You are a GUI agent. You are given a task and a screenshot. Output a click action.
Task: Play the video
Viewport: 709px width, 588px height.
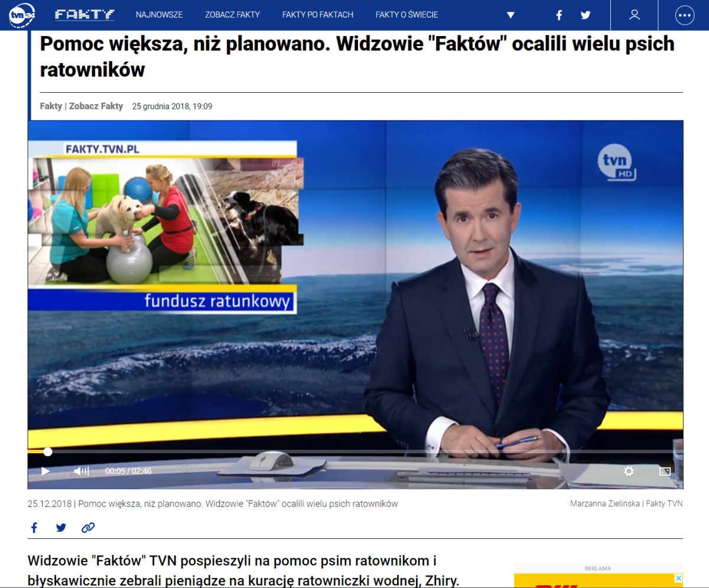[x=45, y=471]
